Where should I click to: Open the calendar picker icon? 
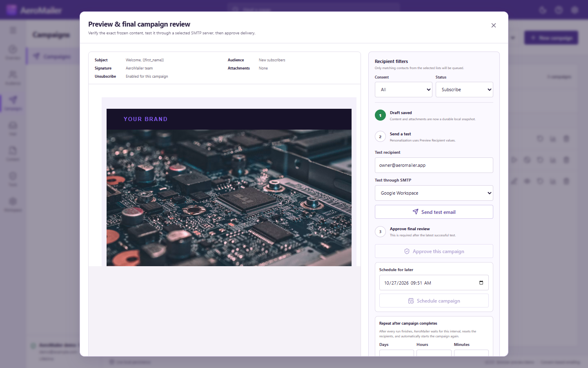481,283
